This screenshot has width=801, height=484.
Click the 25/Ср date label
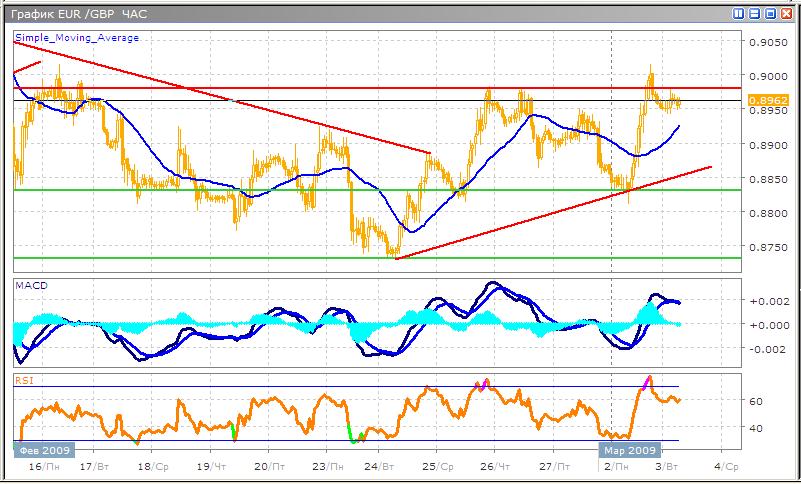click(x=439, y=467)
